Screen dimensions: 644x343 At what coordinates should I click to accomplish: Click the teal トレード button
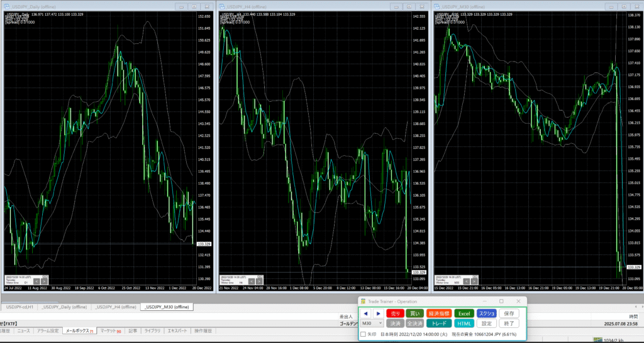pos(440,324)
